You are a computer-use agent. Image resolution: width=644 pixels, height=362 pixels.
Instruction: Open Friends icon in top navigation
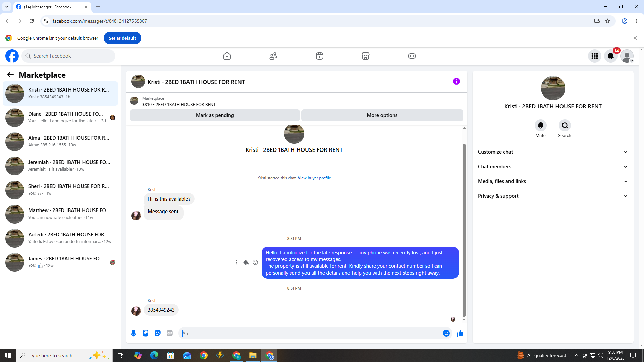273,56
